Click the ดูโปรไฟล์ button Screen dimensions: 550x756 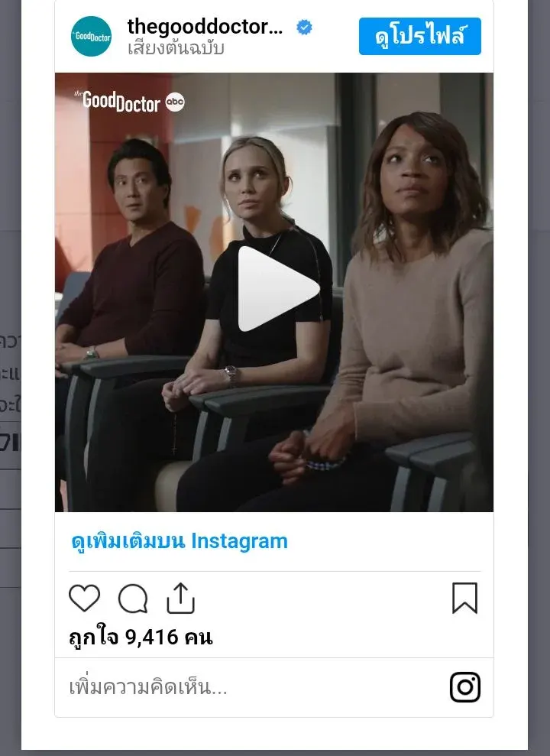click(x=419, y=36)
